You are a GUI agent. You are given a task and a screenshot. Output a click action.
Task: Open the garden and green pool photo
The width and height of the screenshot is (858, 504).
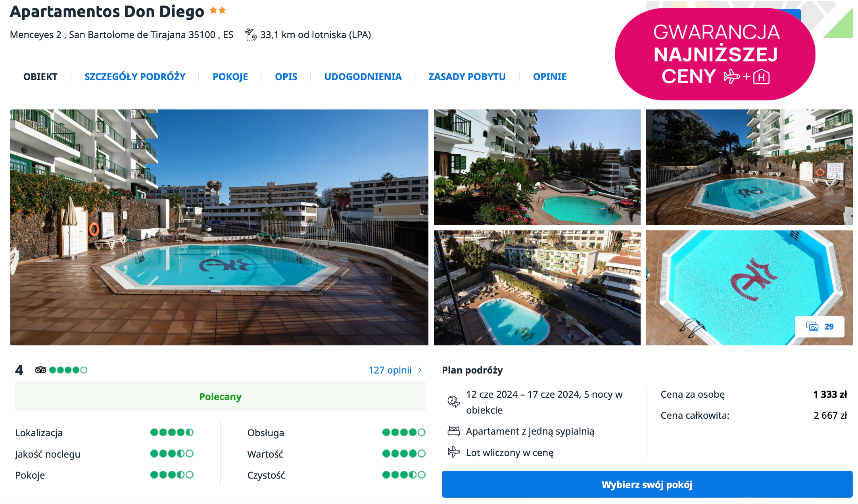coord(537,167)
